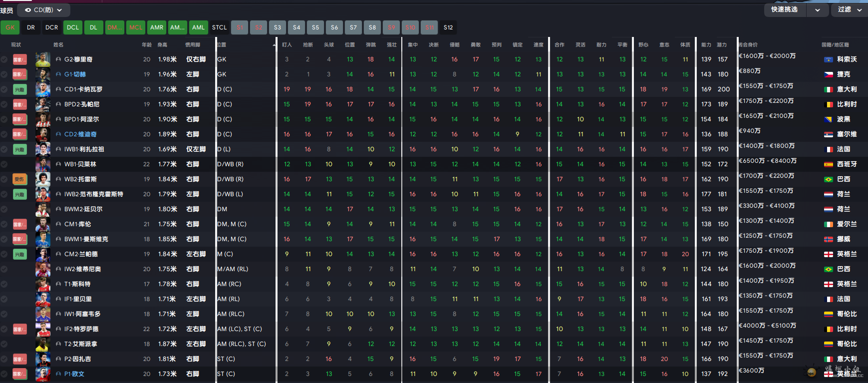Click the Czech flag next to 捷克
Viewport: 868px width, 383px height.
(829, 74)
